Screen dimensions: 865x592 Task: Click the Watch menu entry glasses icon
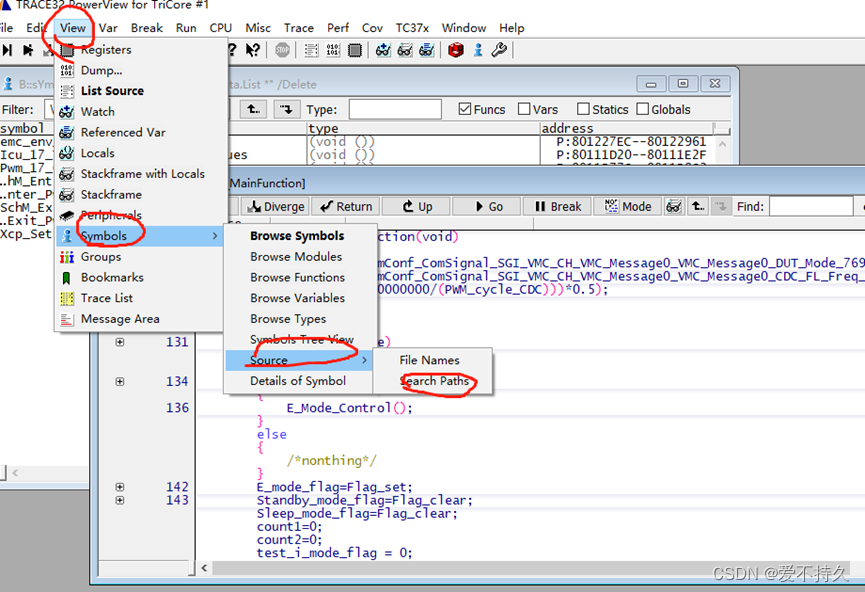[x=67, y=111]
